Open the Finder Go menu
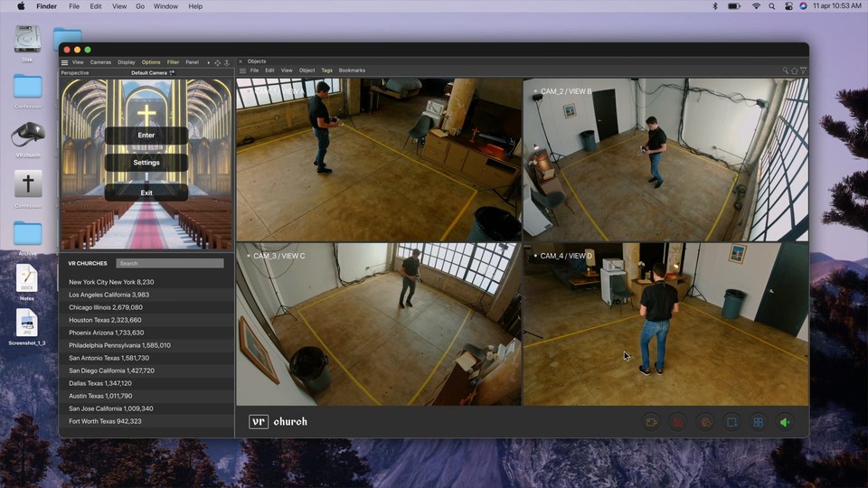 pyautogui.click(x=140, y=6)
